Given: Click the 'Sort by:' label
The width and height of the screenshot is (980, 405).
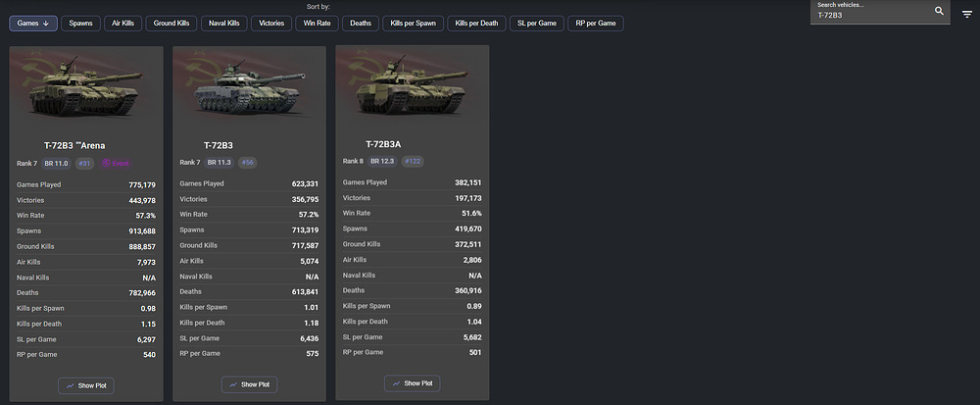Looking at the screenshot, I should [318, 7].
